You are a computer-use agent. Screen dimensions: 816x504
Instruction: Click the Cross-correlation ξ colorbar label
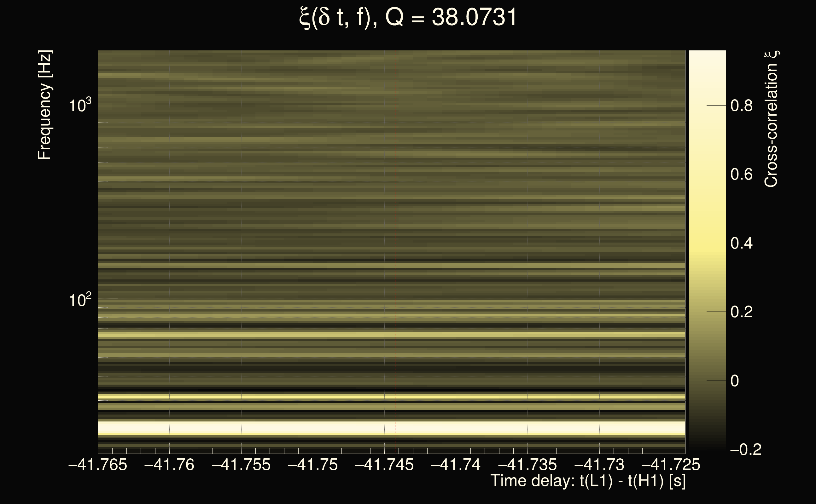(771, 119)
